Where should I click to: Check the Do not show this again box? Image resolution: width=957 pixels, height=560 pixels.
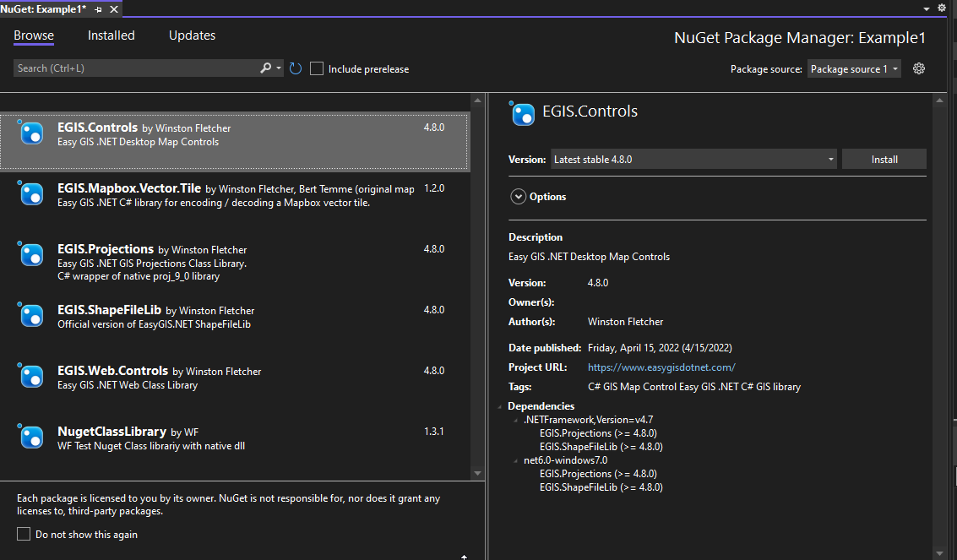24,534
